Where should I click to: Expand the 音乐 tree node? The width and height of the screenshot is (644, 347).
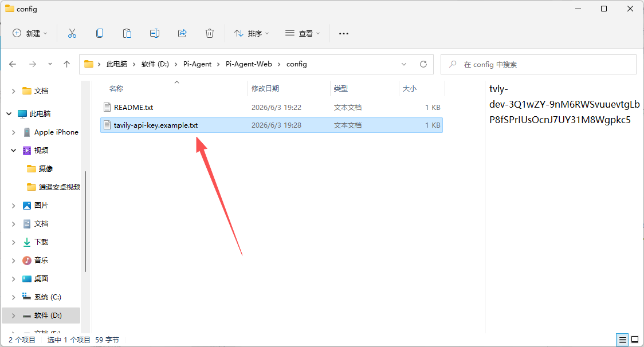click(14, 261)
